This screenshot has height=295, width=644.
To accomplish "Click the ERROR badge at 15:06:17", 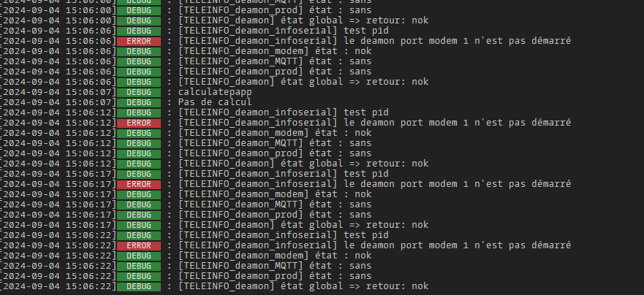I will click(138, 185).
